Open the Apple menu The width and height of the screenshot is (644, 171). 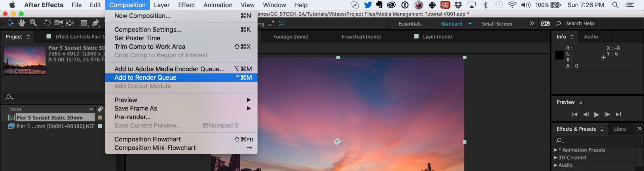[12, 5]
